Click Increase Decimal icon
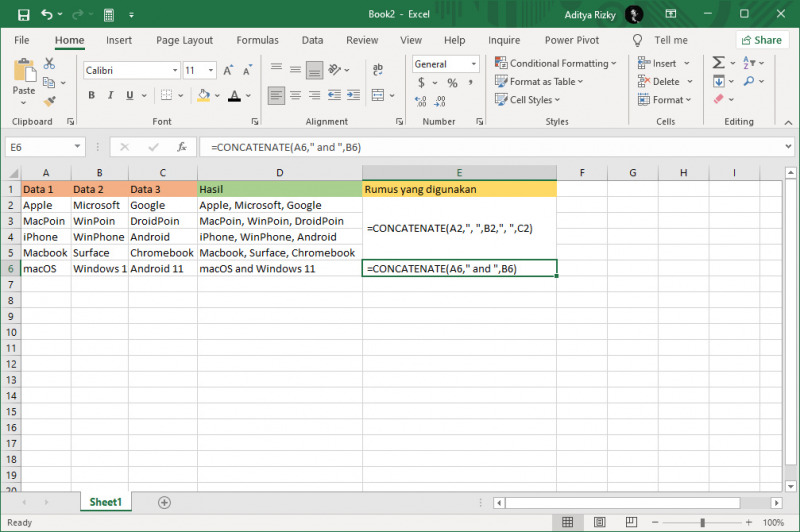The width and height of the screenshot is (800, 532). [421, 102]
